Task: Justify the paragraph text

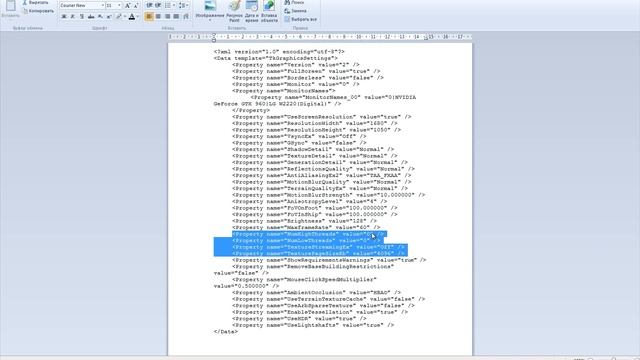Action: click(x=176, y=17)
